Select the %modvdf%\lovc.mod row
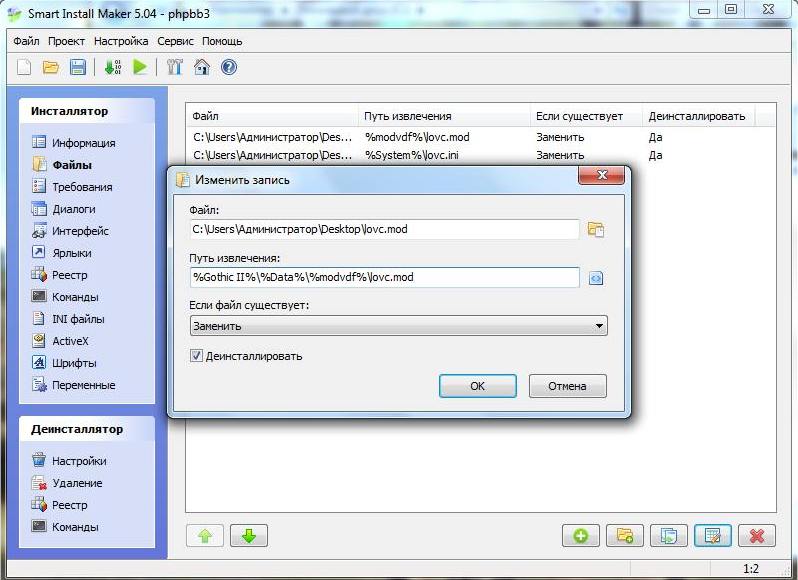 click(x=481, y=137)
